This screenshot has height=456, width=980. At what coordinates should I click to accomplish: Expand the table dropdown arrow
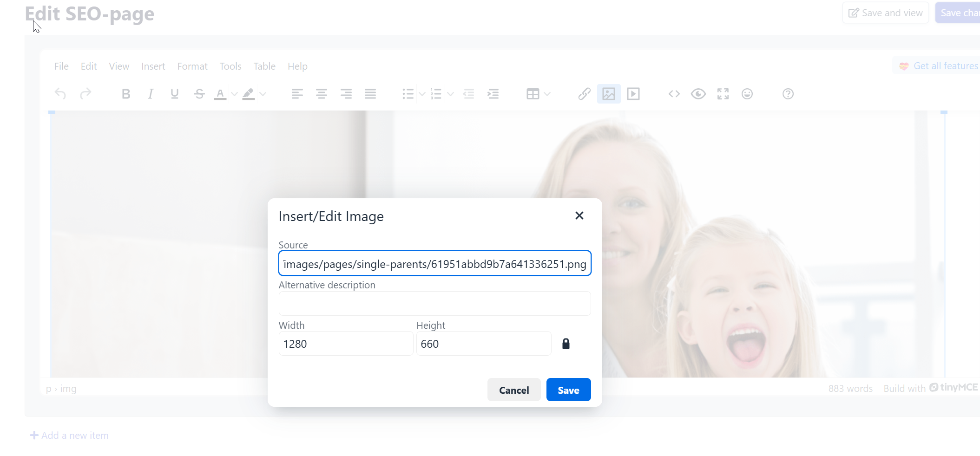pyautogui.click(x=547, y=94)
